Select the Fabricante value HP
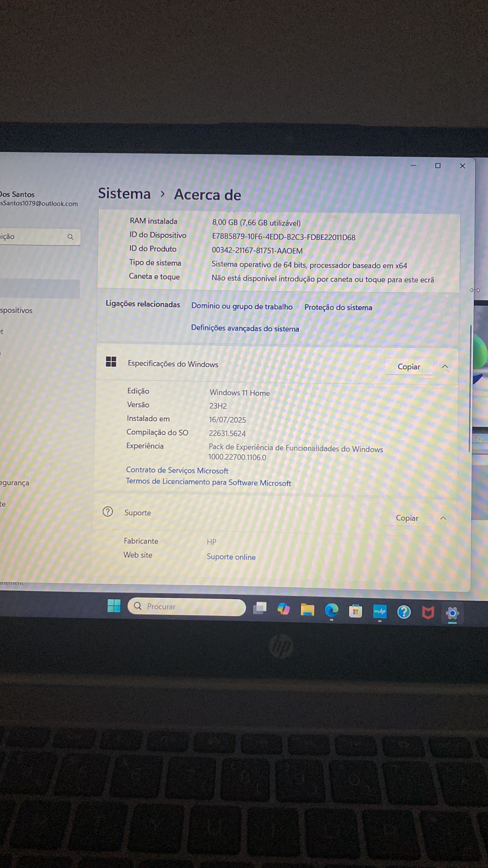488x868 pixels. (x=211, y=542)
